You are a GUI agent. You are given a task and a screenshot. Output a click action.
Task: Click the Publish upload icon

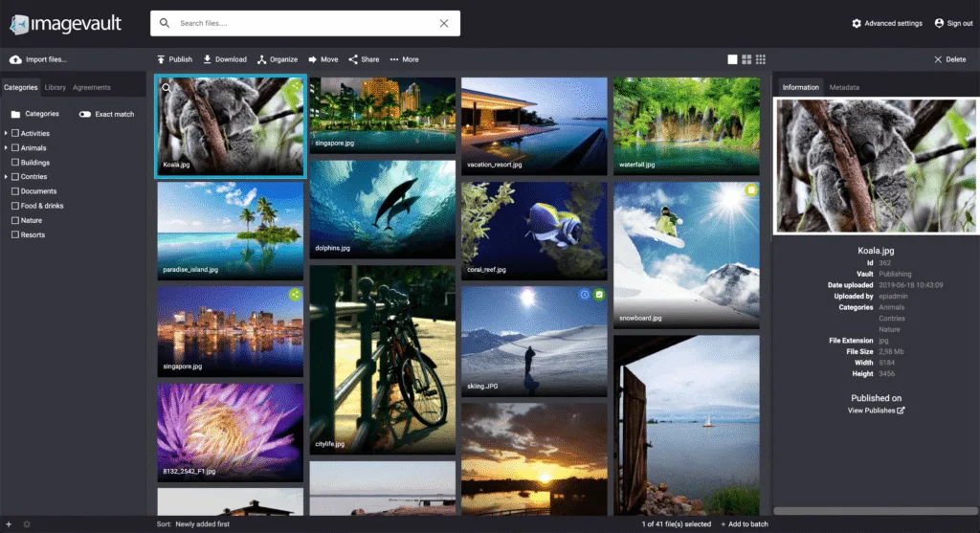pos(162,59)
